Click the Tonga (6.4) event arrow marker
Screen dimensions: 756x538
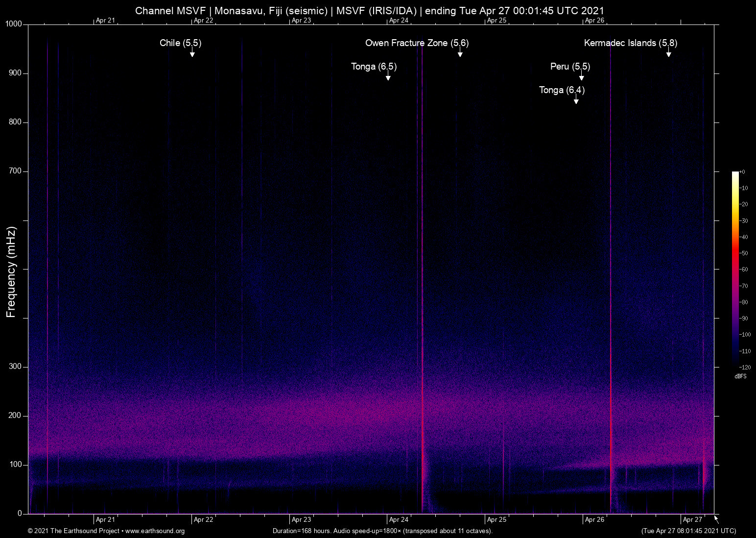pos(576,101)
